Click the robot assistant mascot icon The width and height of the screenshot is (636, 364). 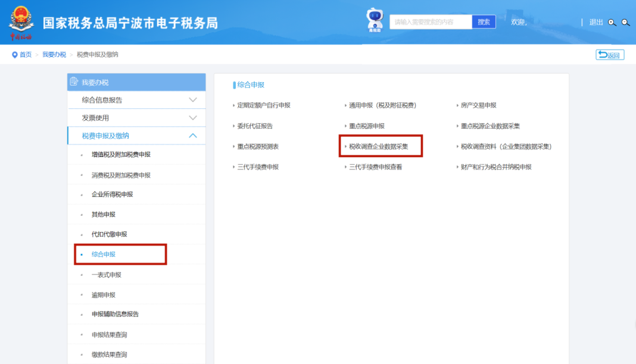[375, 20]
